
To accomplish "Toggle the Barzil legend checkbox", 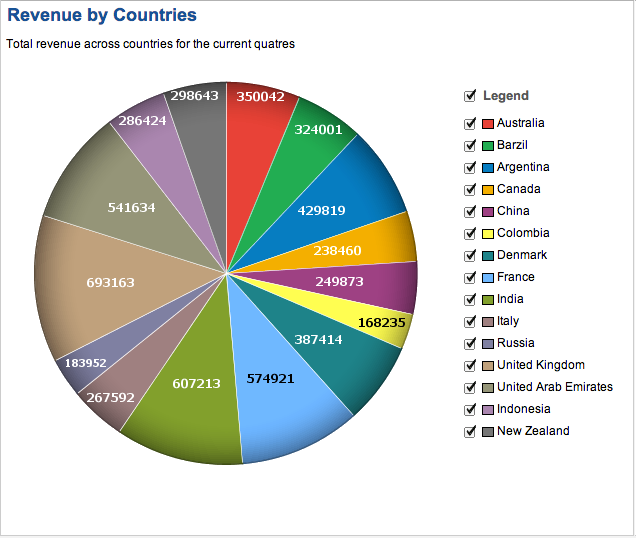I will tap(470, 146).
